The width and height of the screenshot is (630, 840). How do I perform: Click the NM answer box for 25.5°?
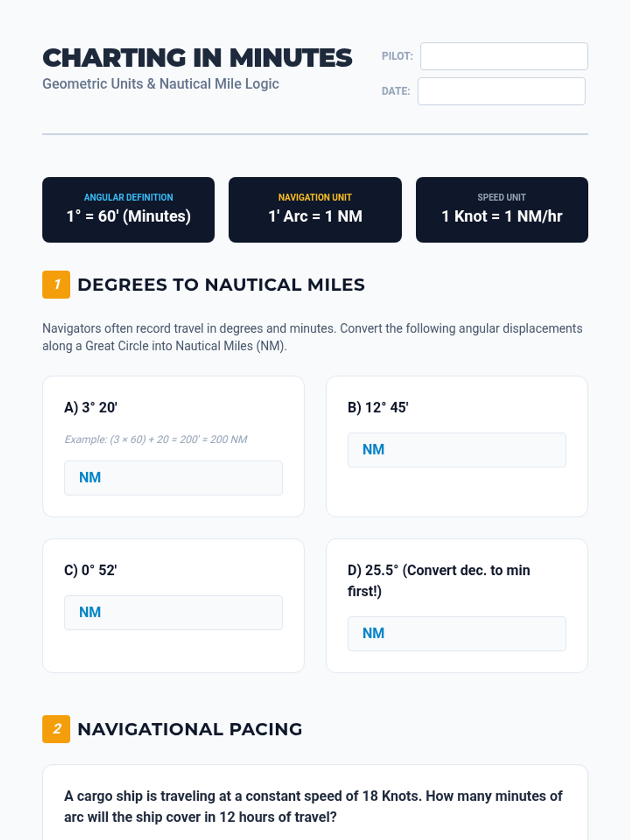tap(457, 634)
